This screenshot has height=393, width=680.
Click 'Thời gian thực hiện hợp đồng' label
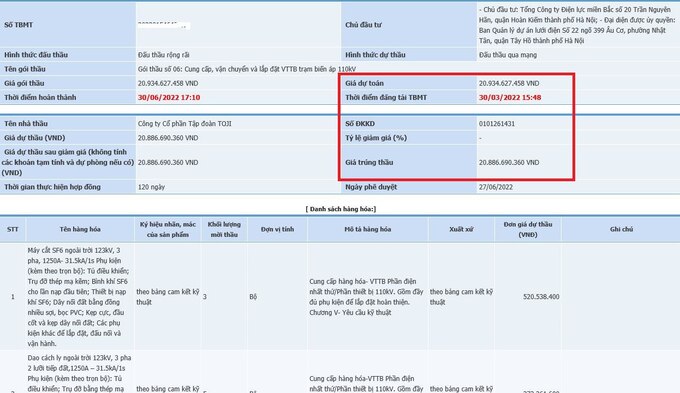coord(52,187)
